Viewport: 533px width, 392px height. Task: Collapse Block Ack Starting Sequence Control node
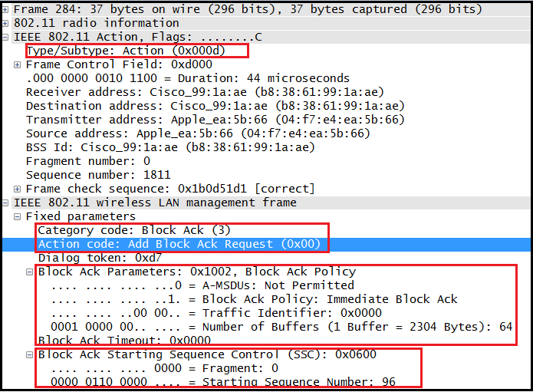click(30, 354)
